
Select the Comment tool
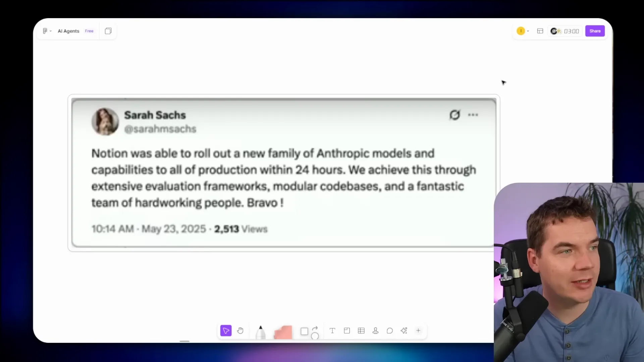[390, 331]
